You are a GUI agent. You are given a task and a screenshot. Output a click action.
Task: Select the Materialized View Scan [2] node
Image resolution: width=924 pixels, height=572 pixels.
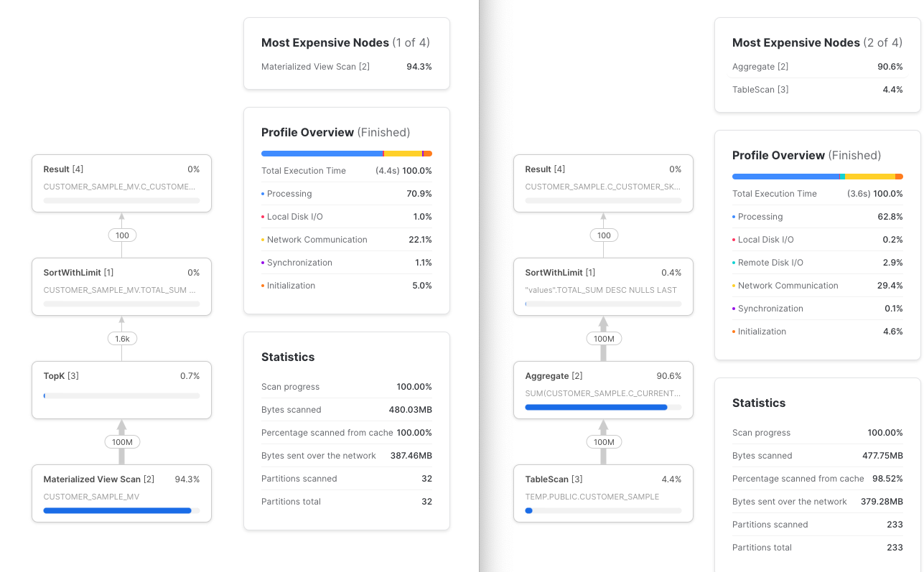[121, 493]
